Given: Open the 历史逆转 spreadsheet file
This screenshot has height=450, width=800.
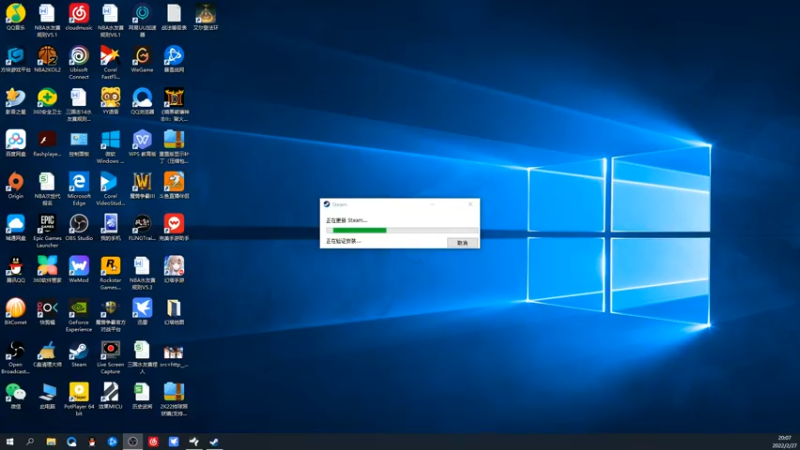Looking at the screenshot, I should click(x=142, y=396).
